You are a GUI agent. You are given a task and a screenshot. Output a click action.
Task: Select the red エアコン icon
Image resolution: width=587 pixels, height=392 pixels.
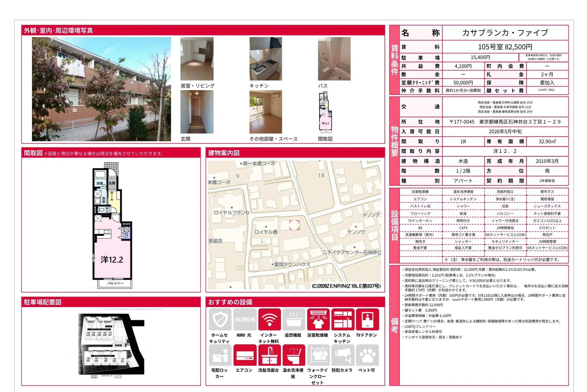[x=245, y=355]
